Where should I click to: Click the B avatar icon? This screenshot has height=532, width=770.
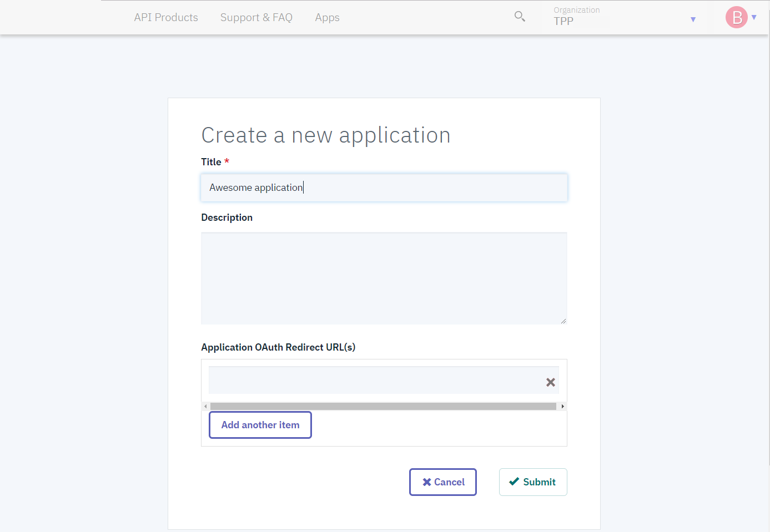click(736, 17)
